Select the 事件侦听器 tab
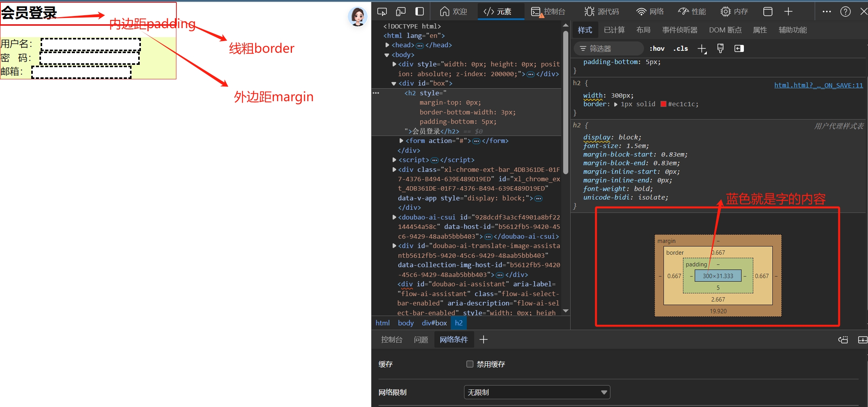 680,30
